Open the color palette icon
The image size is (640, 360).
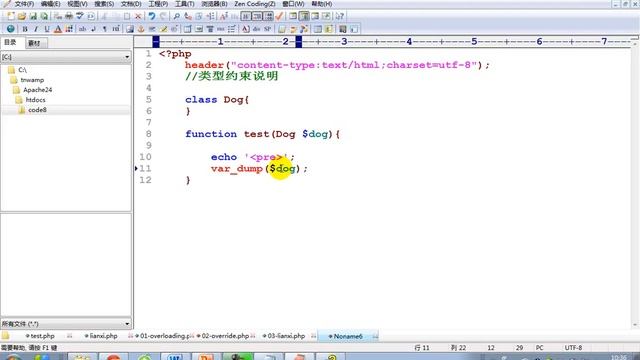tap(69, 29)
